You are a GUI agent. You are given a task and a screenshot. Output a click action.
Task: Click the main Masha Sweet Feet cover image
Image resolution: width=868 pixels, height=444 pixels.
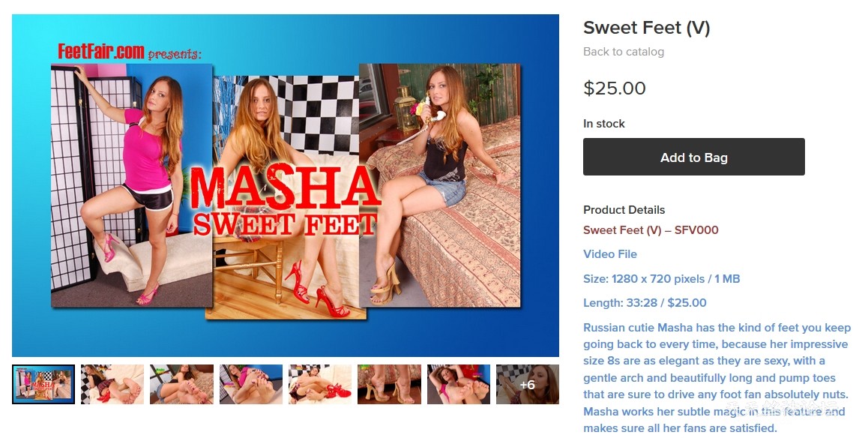[286, 185]
